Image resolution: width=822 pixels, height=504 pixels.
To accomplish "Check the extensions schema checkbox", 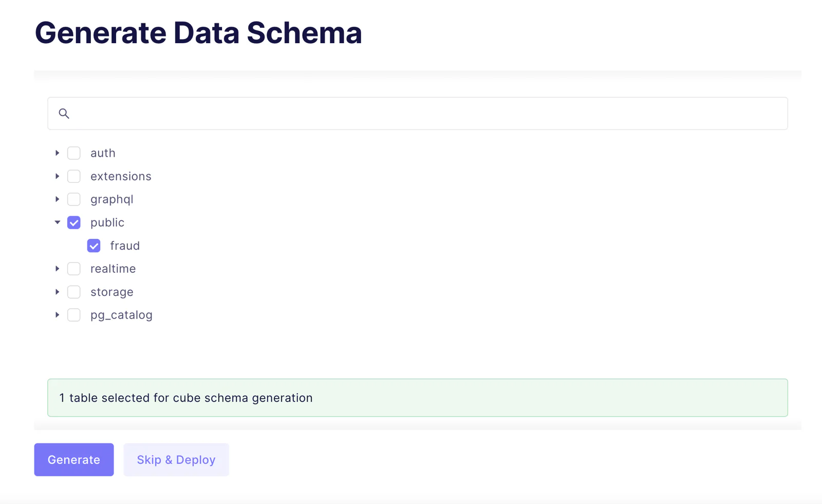I will point(74,176).
